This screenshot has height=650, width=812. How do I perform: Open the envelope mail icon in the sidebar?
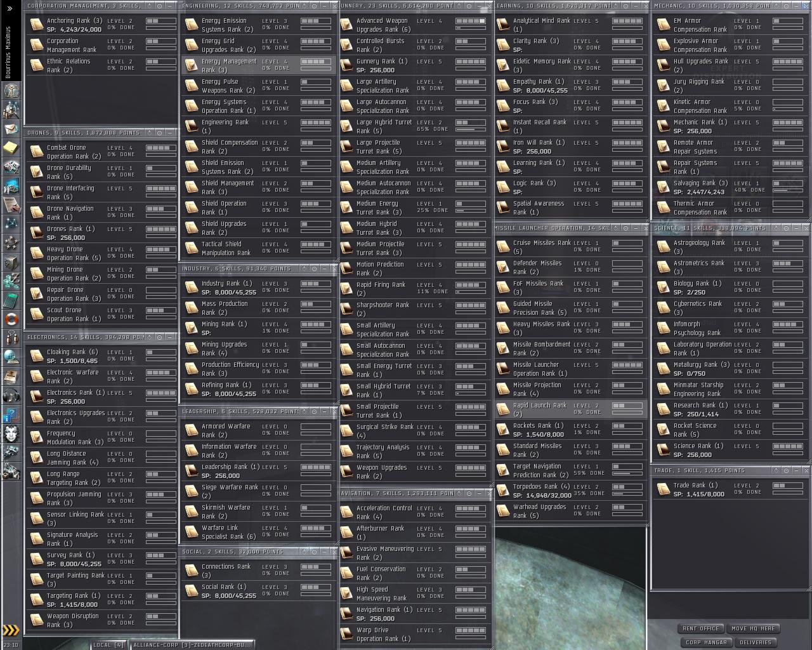coord(11,129)
